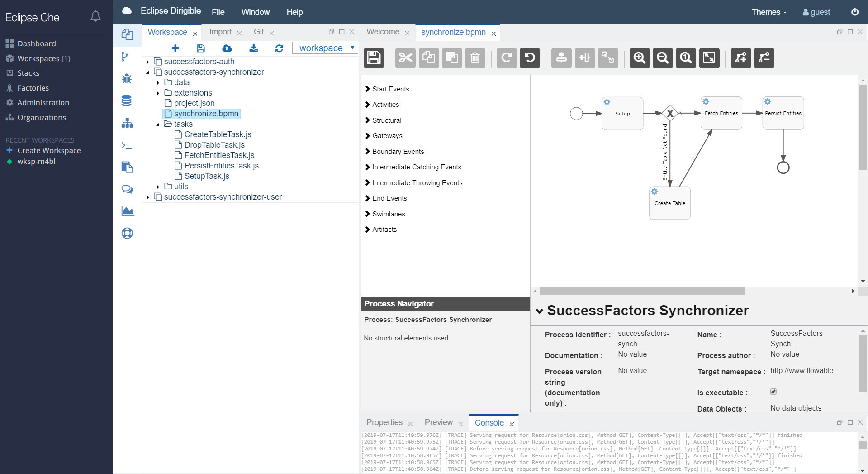Screen dimensions: 868x474
Task: Click the Upload to cloud icon in the workspace toolbar
Action: click(x=227, y=48)
